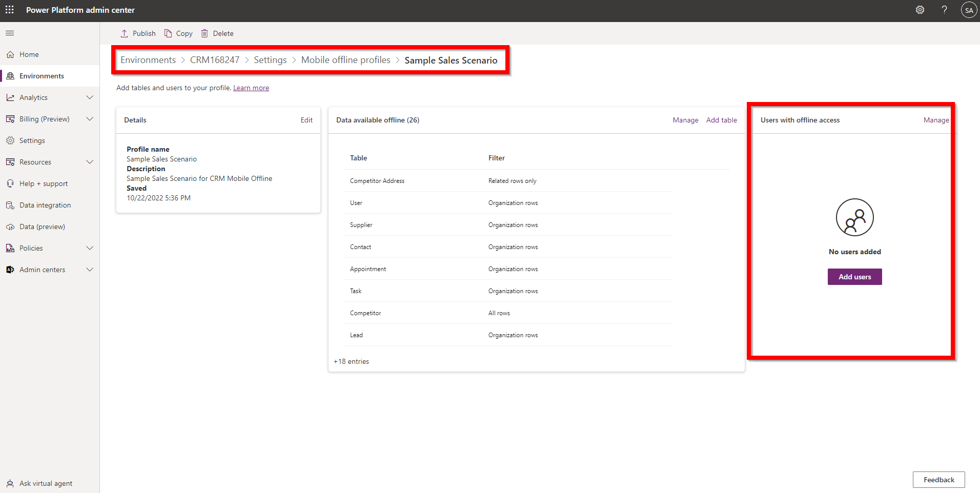Open the SA account avatar
The image size is (980, 493).
[969, 10]
